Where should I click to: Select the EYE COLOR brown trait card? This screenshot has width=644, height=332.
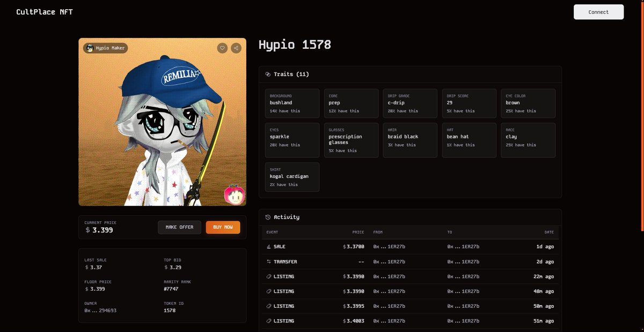[528, 103]
